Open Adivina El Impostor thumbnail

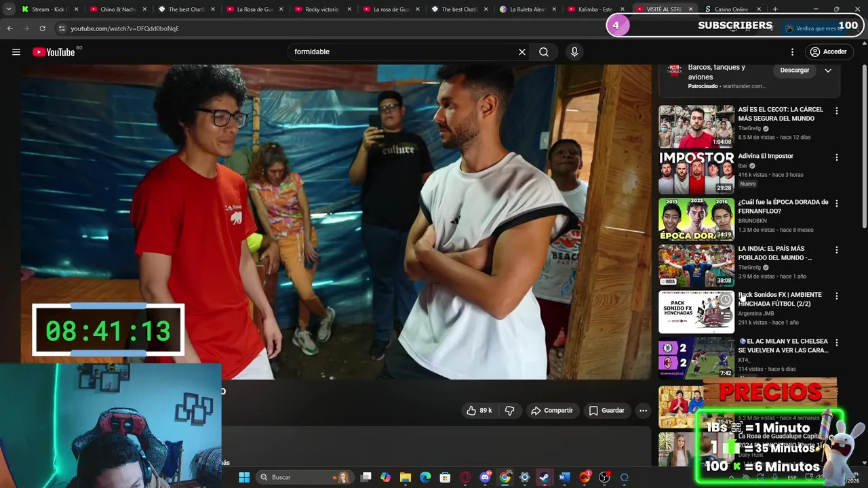(x=696, y=173)
